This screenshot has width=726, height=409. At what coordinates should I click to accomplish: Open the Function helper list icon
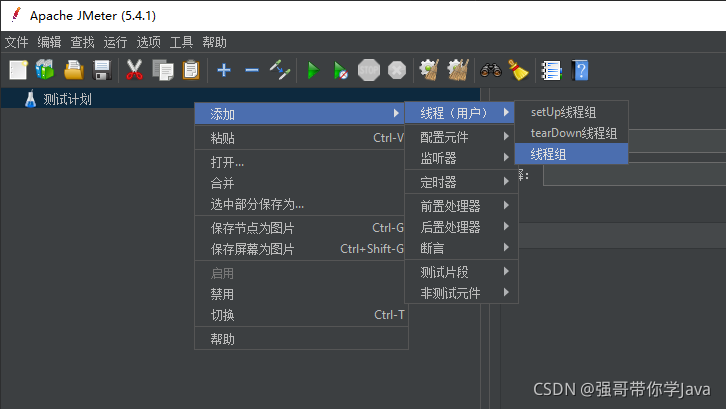[551, 70]
